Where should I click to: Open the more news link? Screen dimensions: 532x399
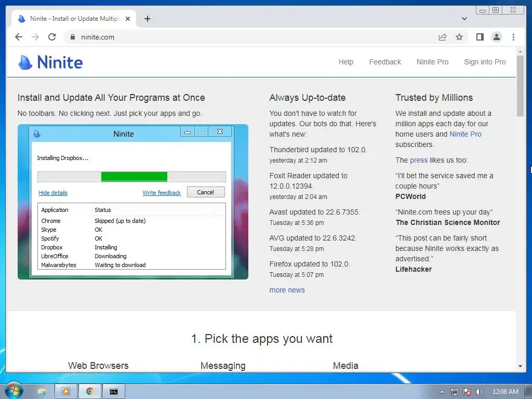[287, 290]
